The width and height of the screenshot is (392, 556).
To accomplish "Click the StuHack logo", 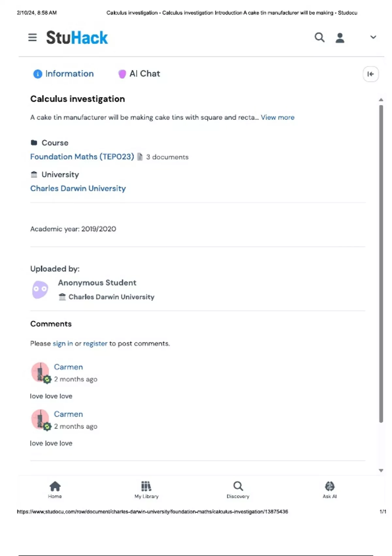I will (x=77, y=38).
